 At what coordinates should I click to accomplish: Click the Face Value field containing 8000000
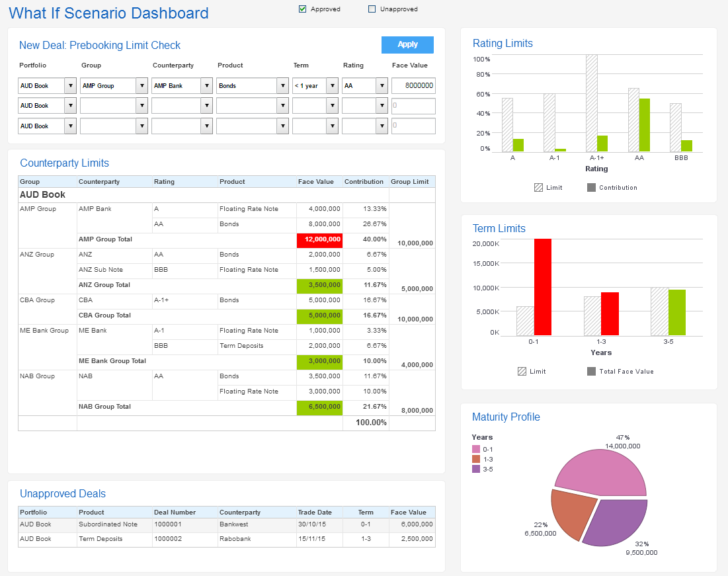[413, 86]
